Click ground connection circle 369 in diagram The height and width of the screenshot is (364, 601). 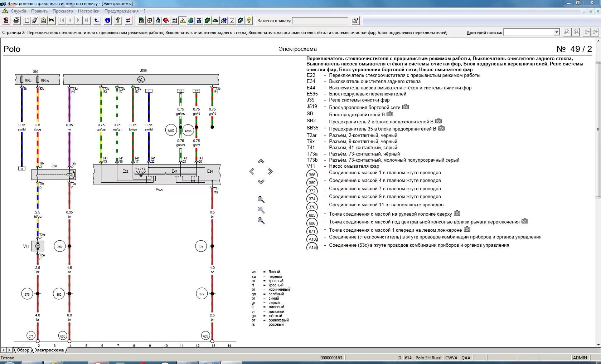pyautogui.click(x=60, y=246)
